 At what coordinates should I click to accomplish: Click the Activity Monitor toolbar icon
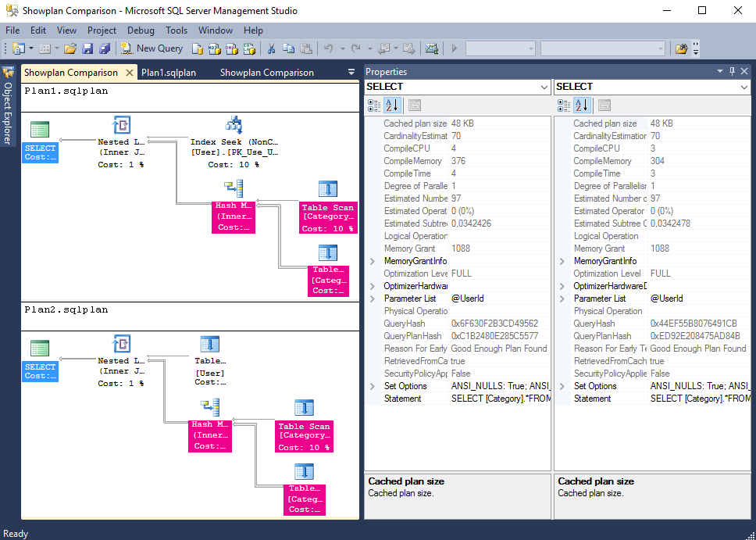click(x=431, y=48)
